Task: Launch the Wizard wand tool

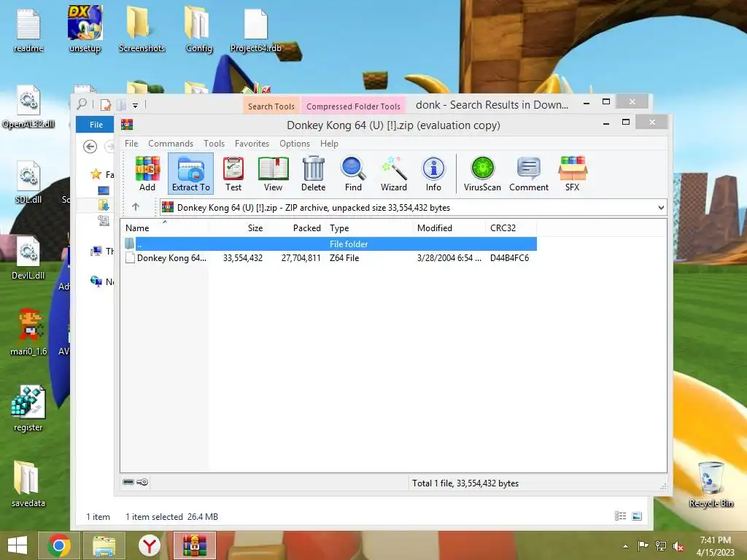Action: click(393, 174)
